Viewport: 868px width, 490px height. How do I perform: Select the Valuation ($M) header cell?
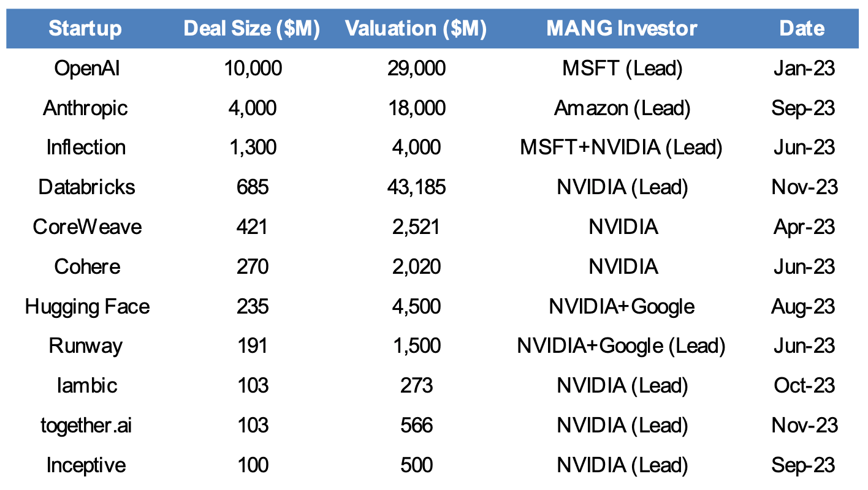(x=416, y=28)
